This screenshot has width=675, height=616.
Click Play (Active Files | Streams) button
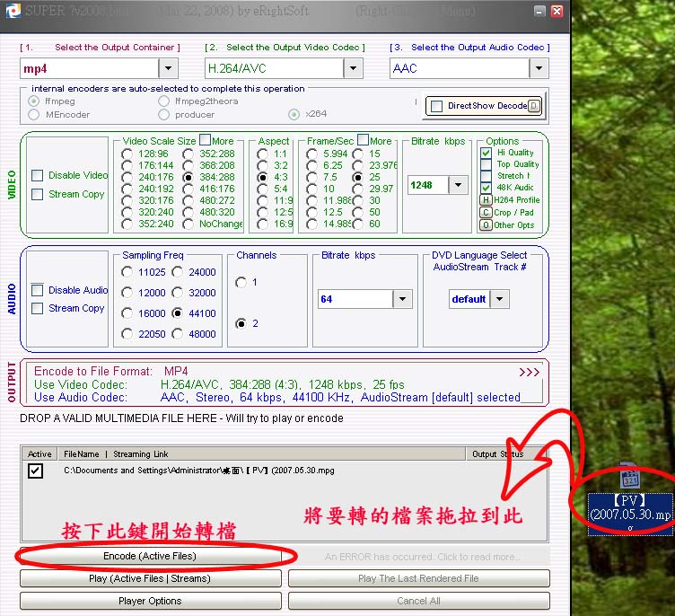tap(150, 578)
